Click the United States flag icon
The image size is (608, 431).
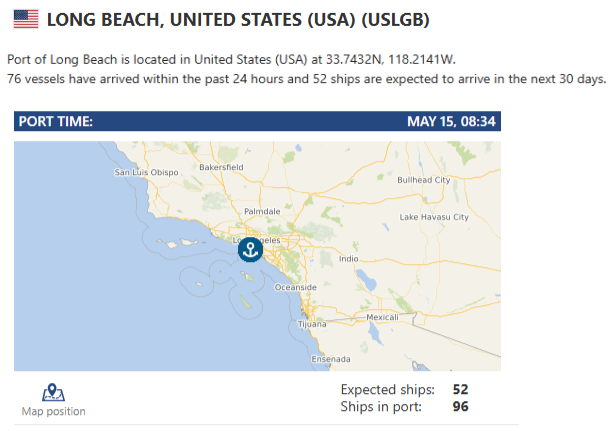point(26,19)
